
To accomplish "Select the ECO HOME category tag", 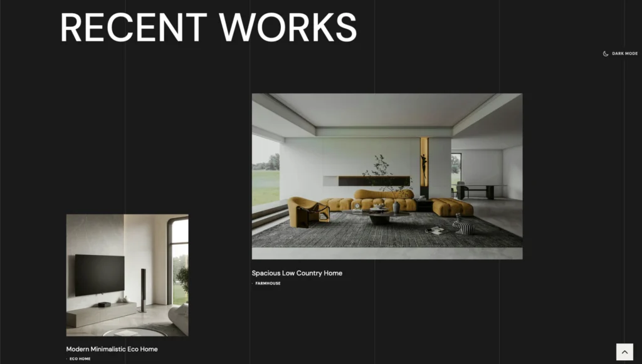I will (80, 359).
